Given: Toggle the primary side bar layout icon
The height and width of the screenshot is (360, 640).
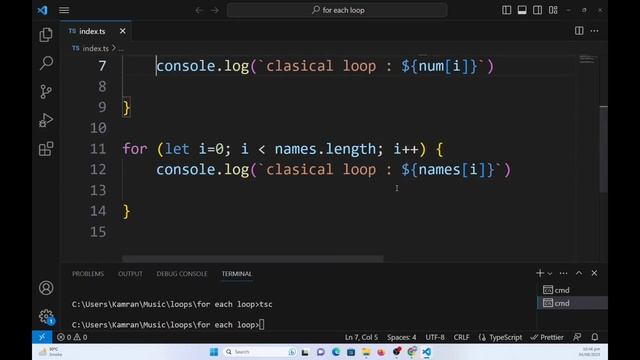Looking at the screenshot, I should pyautogui.click(x=507, y=10).
